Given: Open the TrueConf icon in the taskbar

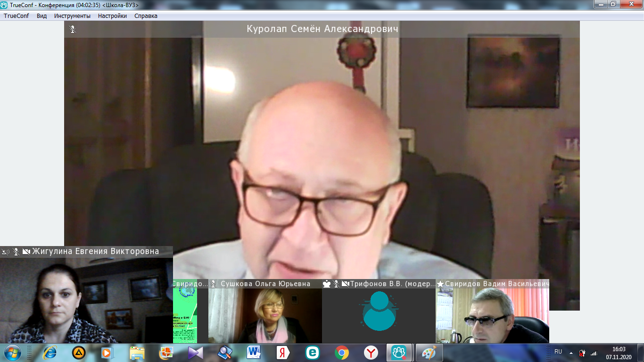Looking at the screenshot, I should pyautogui.click(x=399, y=353).
